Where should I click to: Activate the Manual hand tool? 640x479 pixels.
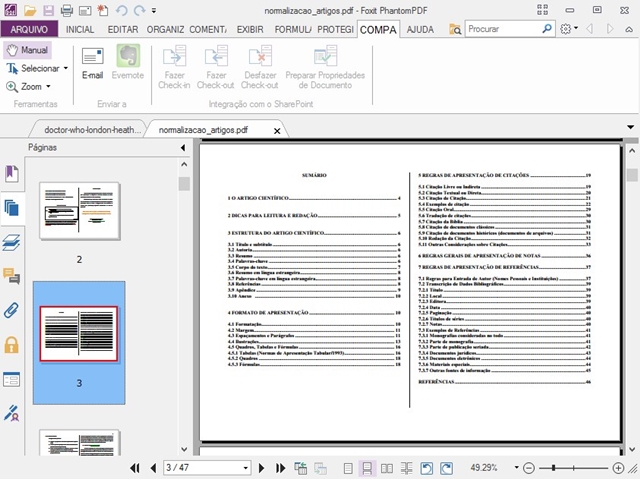(27, 50)
